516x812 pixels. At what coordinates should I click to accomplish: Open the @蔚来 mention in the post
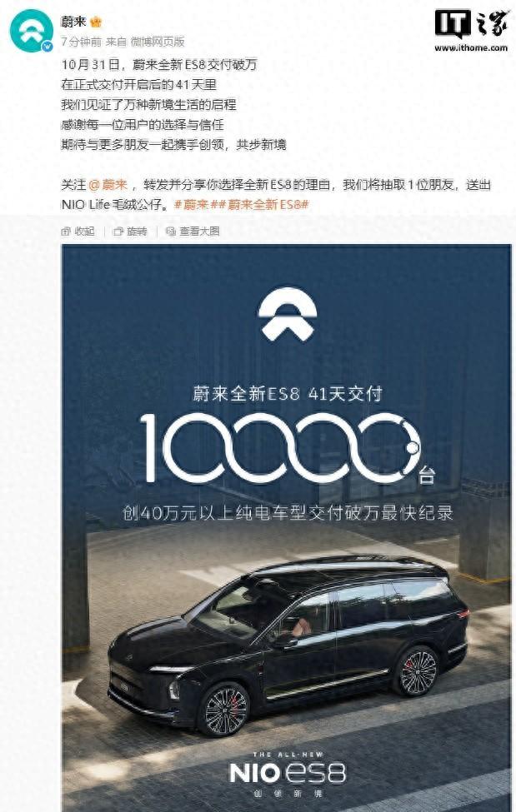point(108,185)
